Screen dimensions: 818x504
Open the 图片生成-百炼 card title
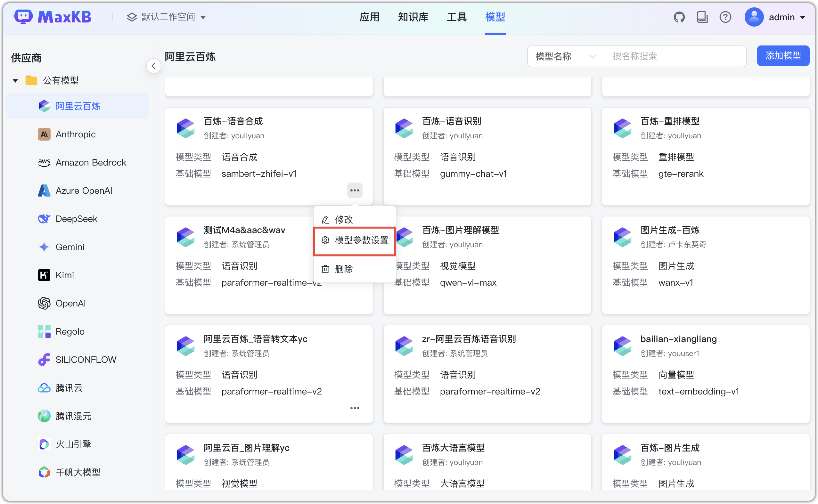[x=670, y=230]
